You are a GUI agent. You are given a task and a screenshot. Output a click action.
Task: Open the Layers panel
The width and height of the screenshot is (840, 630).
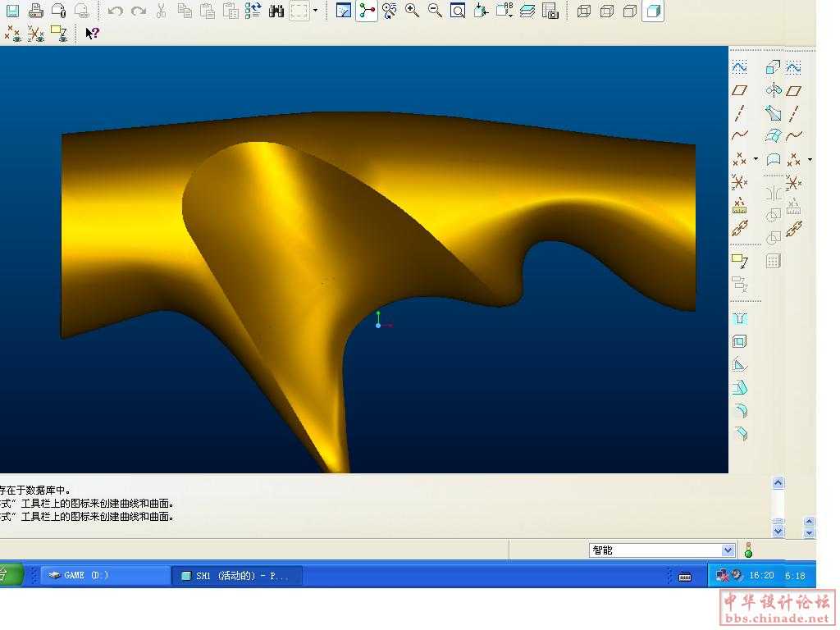(527, 10)
